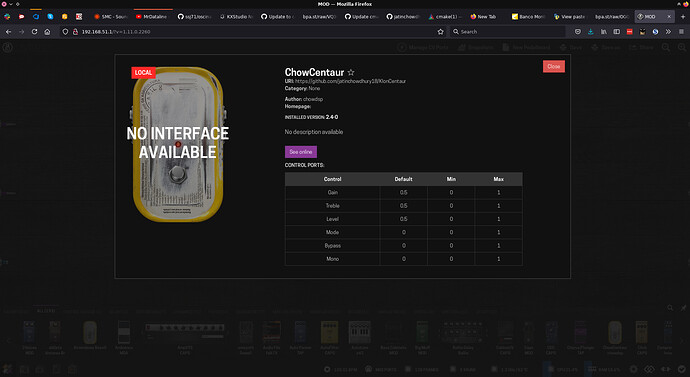Open a new browser tab with plus

683,17
